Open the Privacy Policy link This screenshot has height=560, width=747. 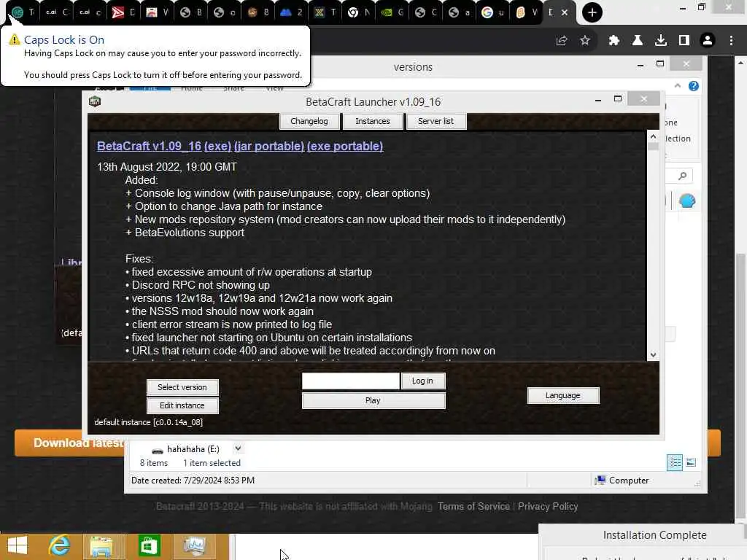click(548, 506)
